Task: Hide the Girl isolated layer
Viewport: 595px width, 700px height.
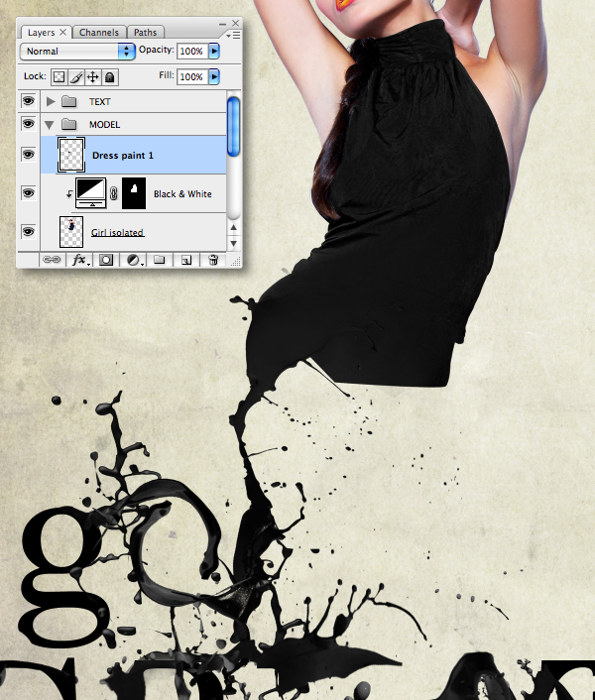Action: (x=28, y=232)
